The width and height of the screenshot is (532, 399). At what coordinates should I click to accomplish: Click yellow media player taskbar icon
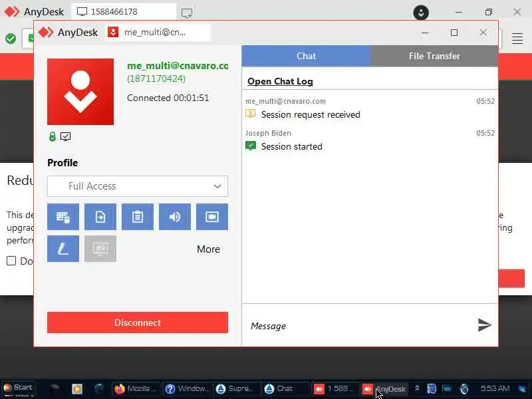click(77, 388)
